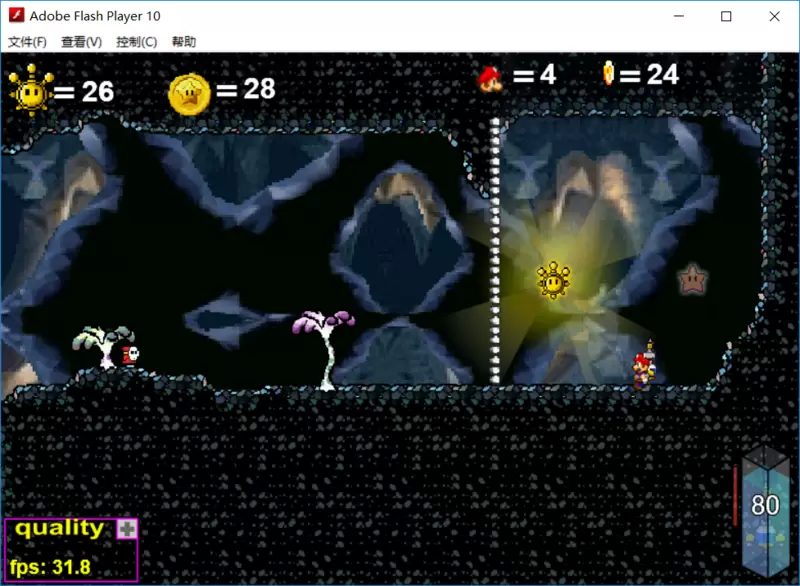Click the water level number '80'

point(765,505)
